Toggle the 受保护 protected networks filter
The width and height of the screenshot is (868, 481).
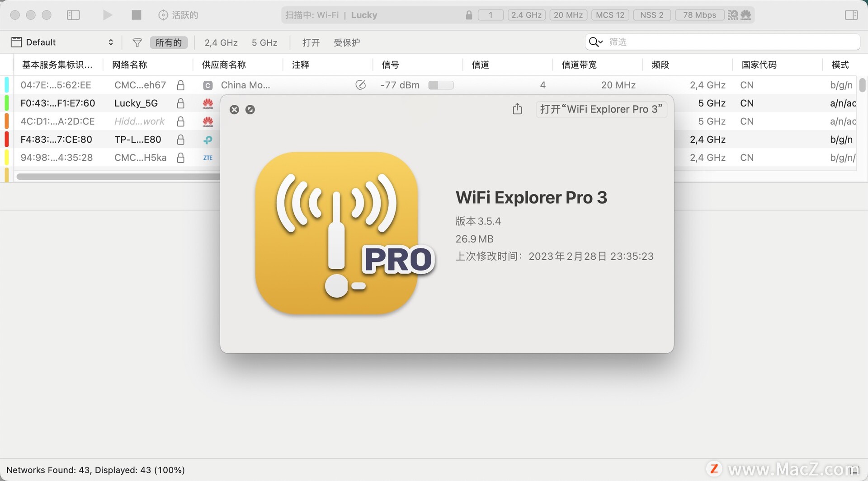(347, 42)
